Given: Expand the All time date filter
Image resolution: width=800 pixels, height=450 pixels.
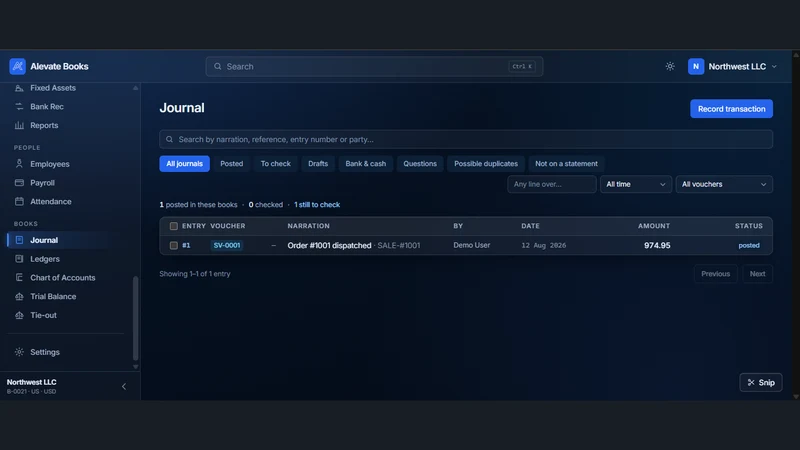Looking at the screenshot, I should click(x=636, y=184).
